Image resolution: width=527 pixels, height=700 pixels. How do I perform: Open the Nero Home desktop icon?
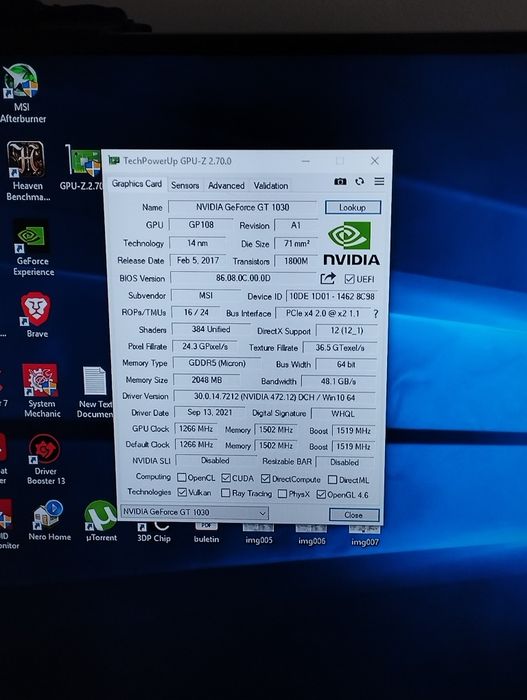tap(48, 521)
